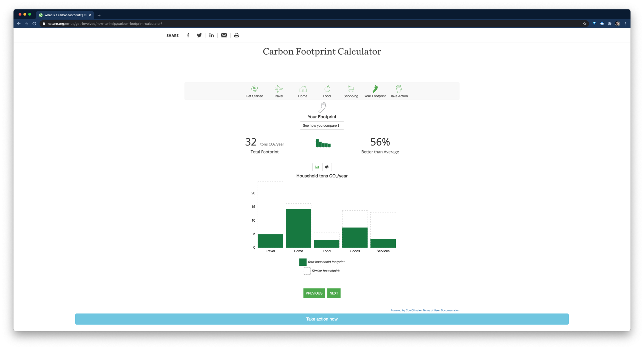Toggle the Similar households legend item
Image resolution: width=644 pixels, height=349 pixels.
(307, 271)
